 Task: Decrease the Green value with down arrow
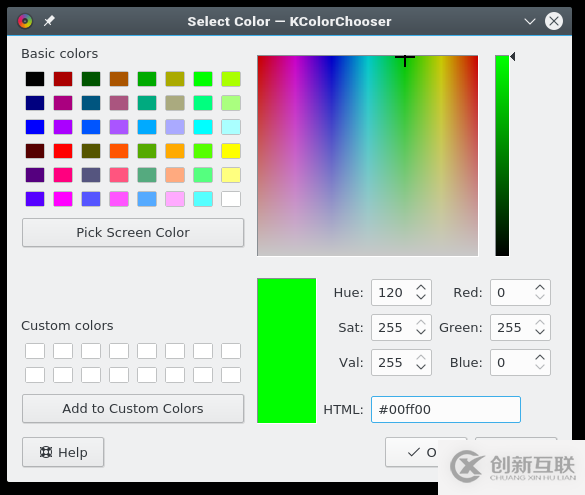(x=540, y=332)
